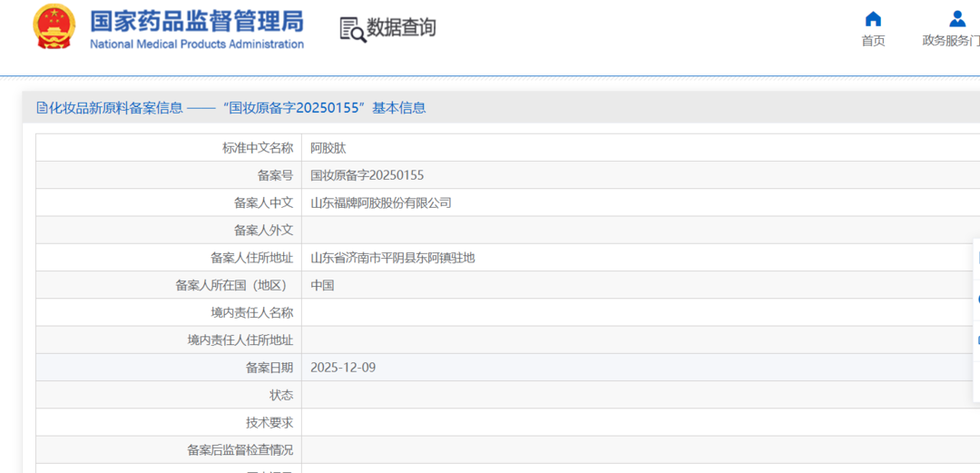This screenshot has width=980, height=473.
Task: Click the company name 山东福牌阿胶股份有限公司
Action: pos(381,203)
